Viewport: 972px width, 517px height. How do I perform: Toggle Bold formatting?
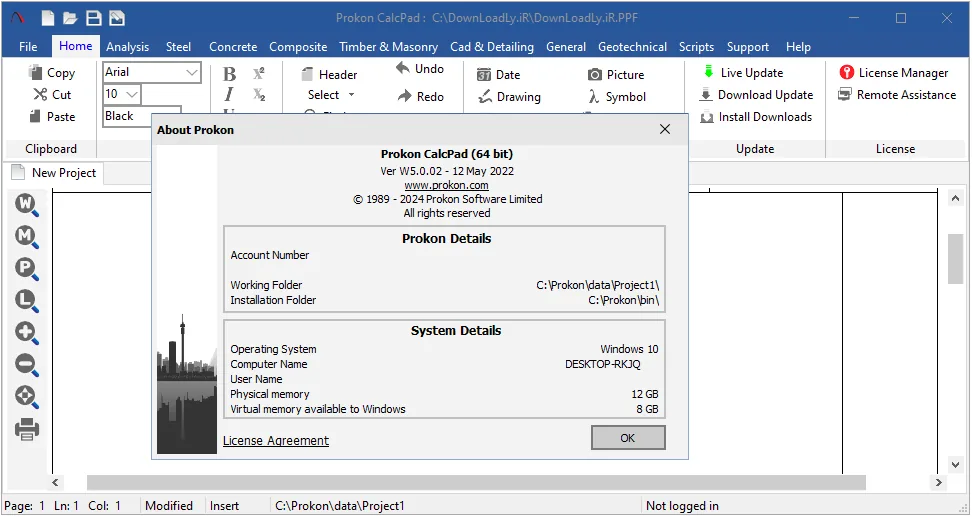(229, 74)
